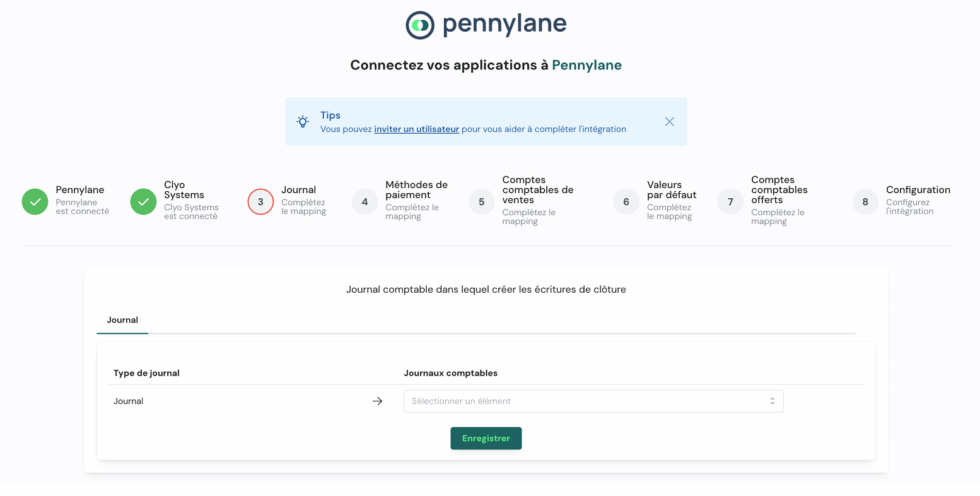980x496 pixels.
Task: Click the mapping arrow icon beside Journal
Action: (x=378, y=401)
